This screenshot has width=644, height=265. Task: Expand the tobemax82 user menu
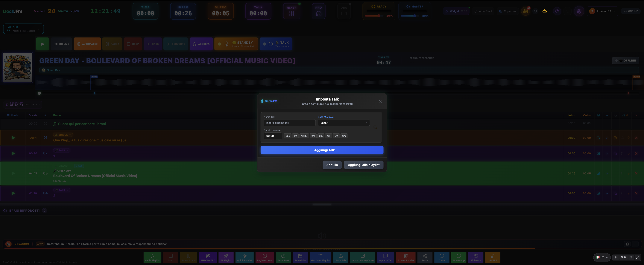(x=602, y=11)
